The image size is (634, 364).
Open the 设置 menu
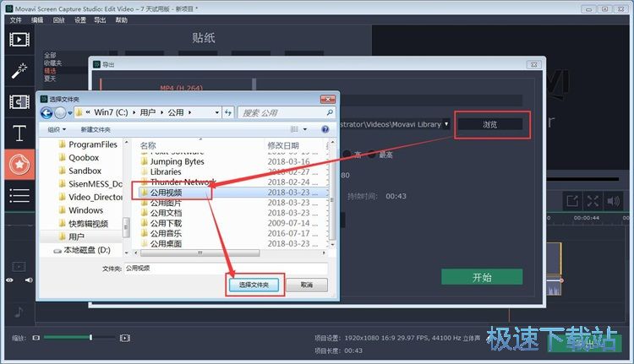click(80, 19)
